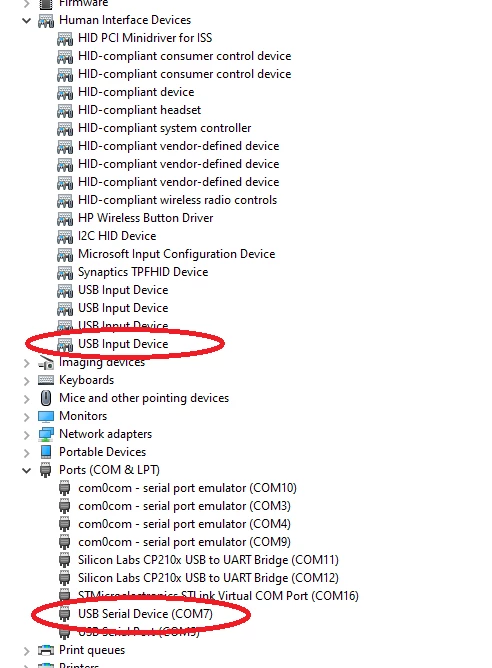Click the Network adapters icon
This screenshot has width=492, height=668.
46,434
